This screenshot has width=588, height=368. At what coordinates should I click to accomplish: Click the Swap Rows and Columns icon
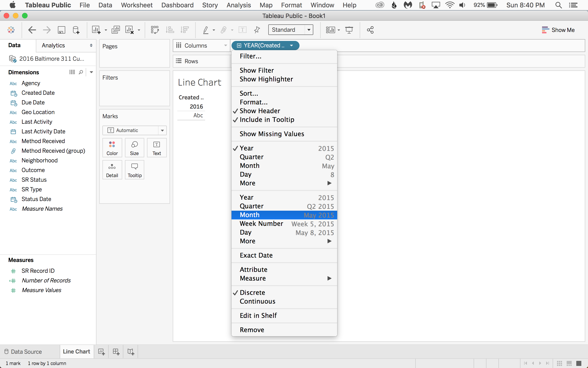coord(155,30)
